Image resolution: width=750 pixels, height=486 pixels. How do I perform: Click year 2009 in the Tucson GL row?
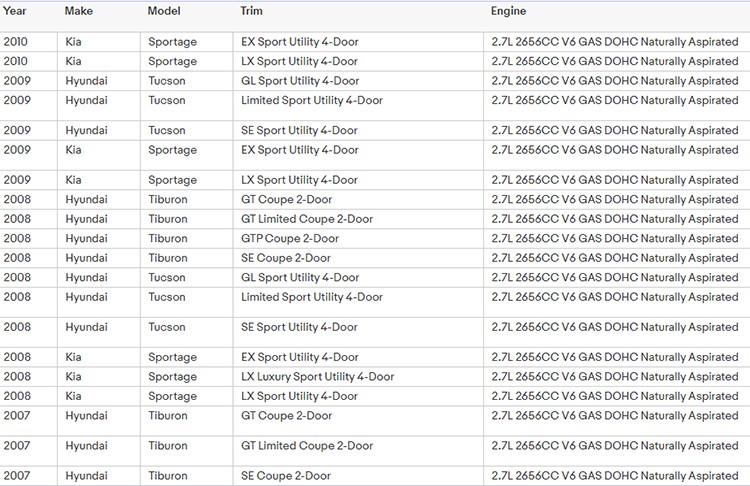coord(17,81)
